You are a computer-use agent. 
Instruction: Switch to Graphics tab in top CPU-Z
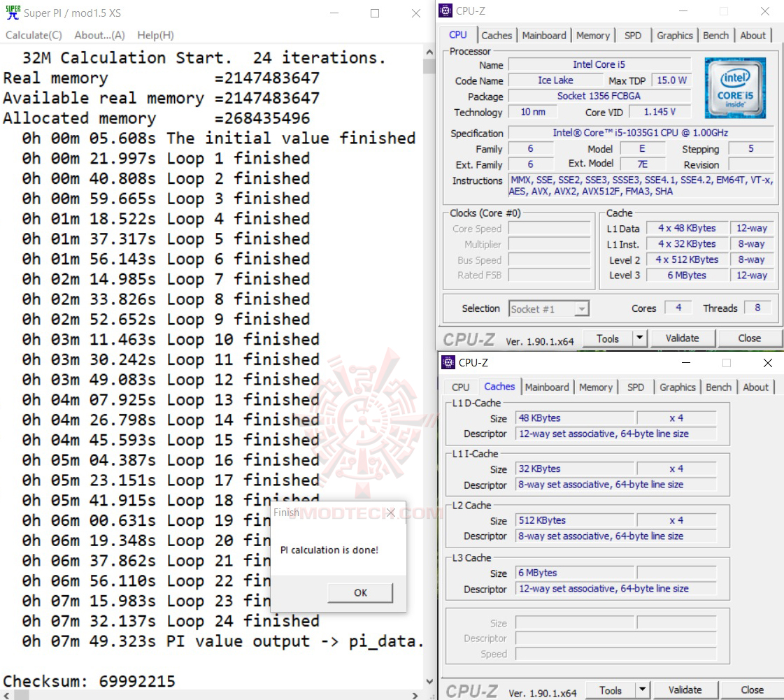click(674, 36)
